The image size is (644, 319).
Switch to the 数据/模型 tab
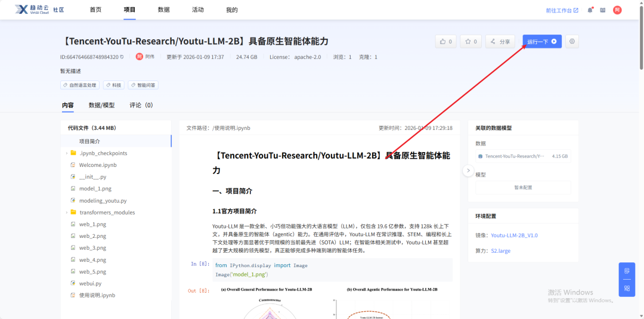pos(101,105)
